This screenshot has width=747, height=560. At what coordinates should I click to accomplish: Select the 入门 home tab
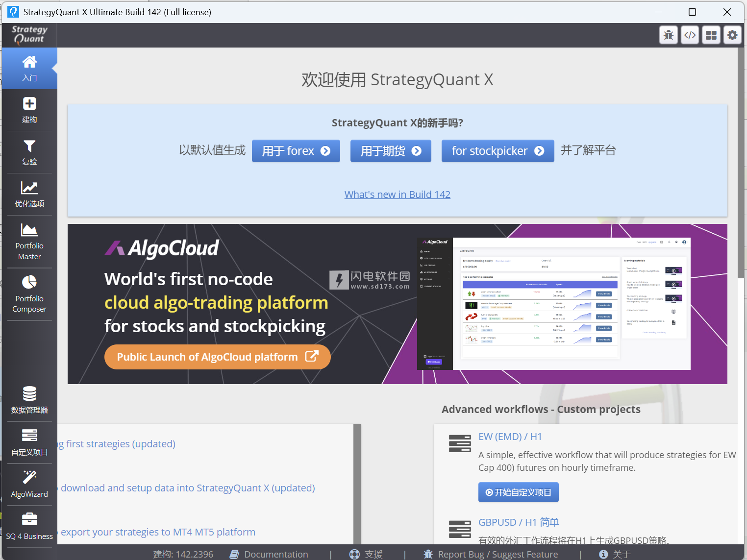(x=29, y=69)
